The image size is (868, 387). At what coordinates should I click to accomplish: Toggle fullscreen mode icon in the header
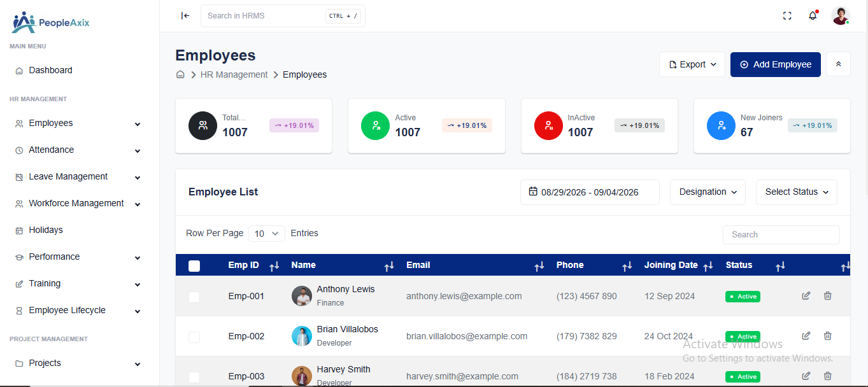point(787,16)
